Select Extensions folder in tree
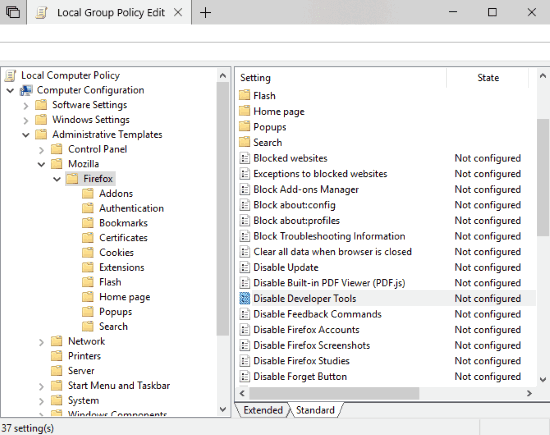550x435 pixels. 121,267
